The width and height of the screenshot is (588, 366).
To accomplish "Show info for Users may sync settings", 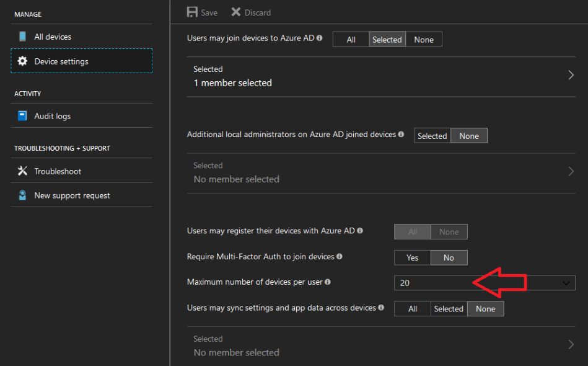I will pos(381,308).
